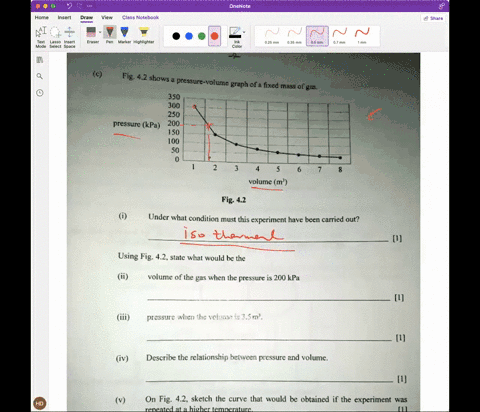Click the Share button
The width and height of the screenshot is (480, 412).
(x=433, y=18)
